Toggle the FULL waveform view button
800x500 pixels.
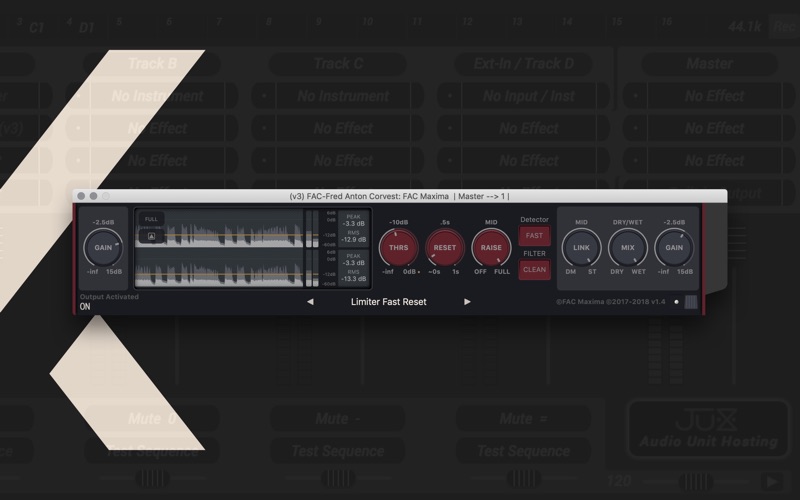(x=152, y=219)
